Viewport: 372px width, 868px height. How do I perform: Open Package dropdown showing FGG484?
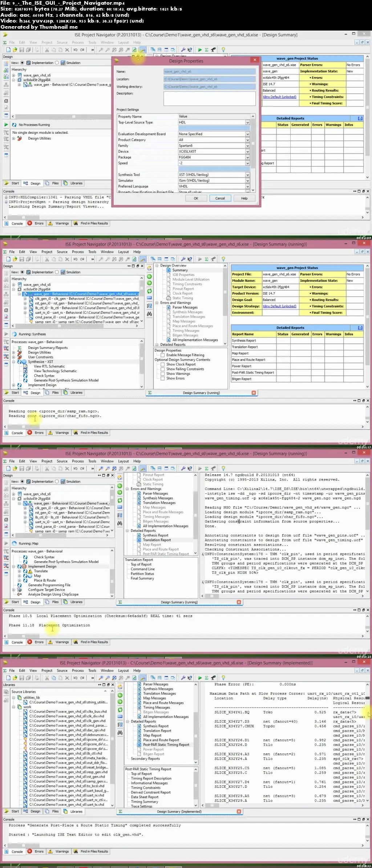248,157
